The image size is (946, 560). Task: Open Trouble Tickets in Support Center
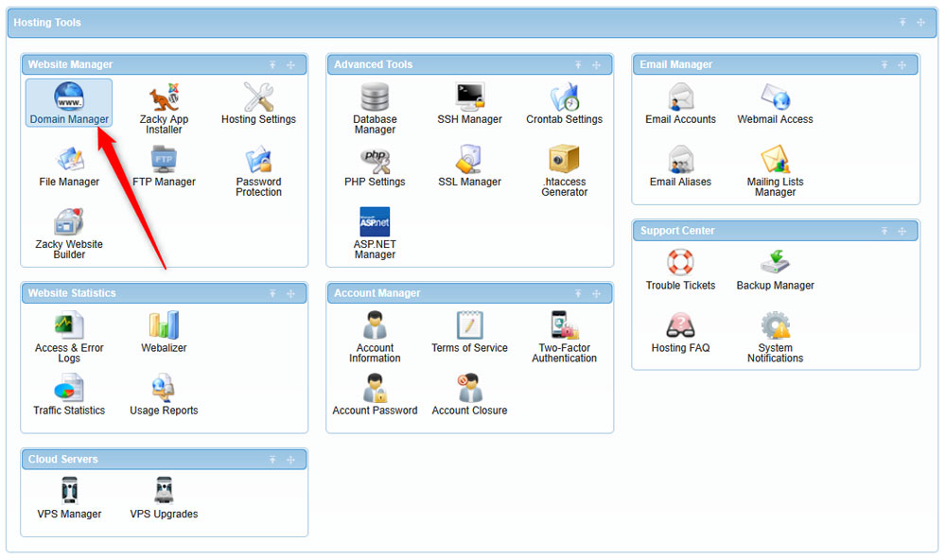(680, 265)
